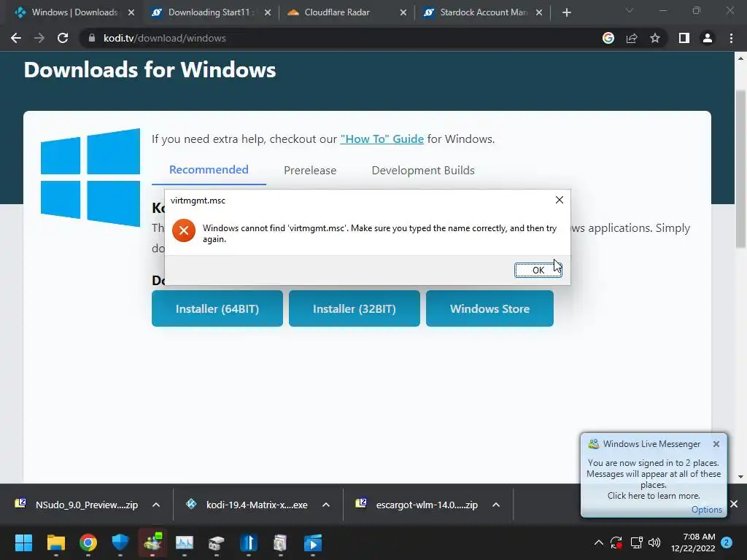Click the Messenger notification message text

tap(653, 479)
